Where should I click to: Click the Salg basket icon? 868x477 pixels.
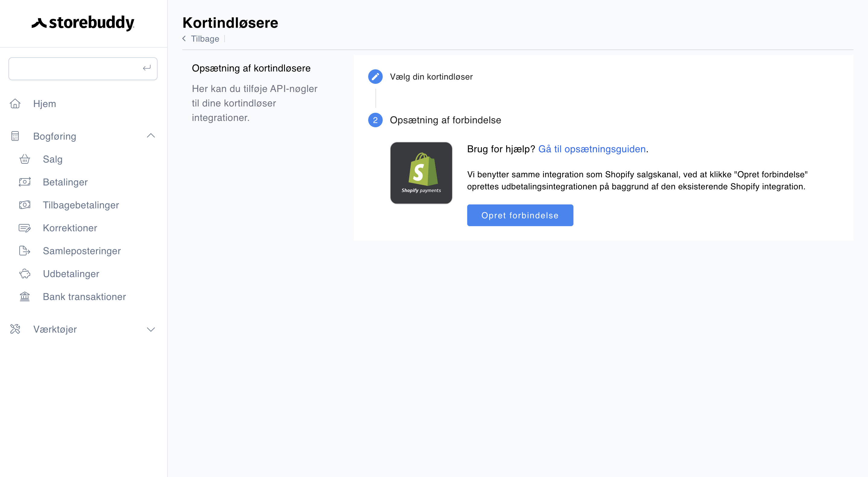[25, 159]
